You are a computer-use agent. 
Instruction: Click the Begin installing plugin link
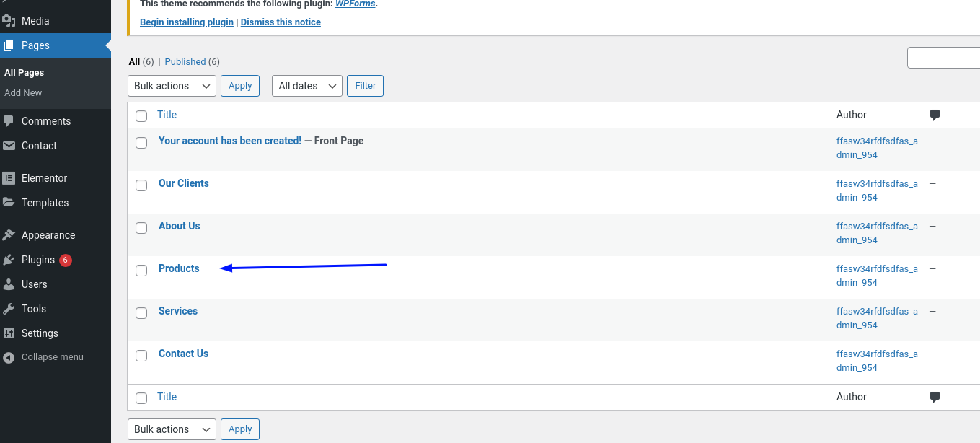coord(187,22)
